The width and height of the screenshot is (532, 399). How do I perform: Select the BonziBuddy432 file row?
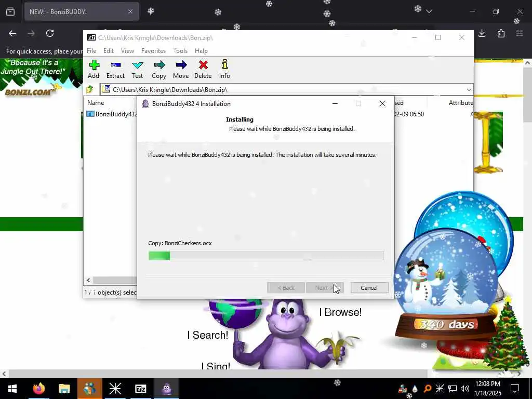tap(112, 114)
